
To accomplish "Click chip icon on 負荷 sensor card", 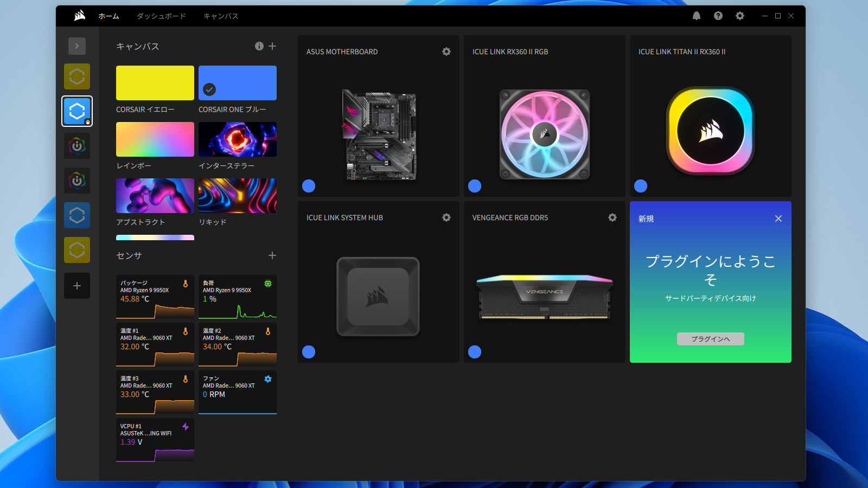I will coord(268,284).
